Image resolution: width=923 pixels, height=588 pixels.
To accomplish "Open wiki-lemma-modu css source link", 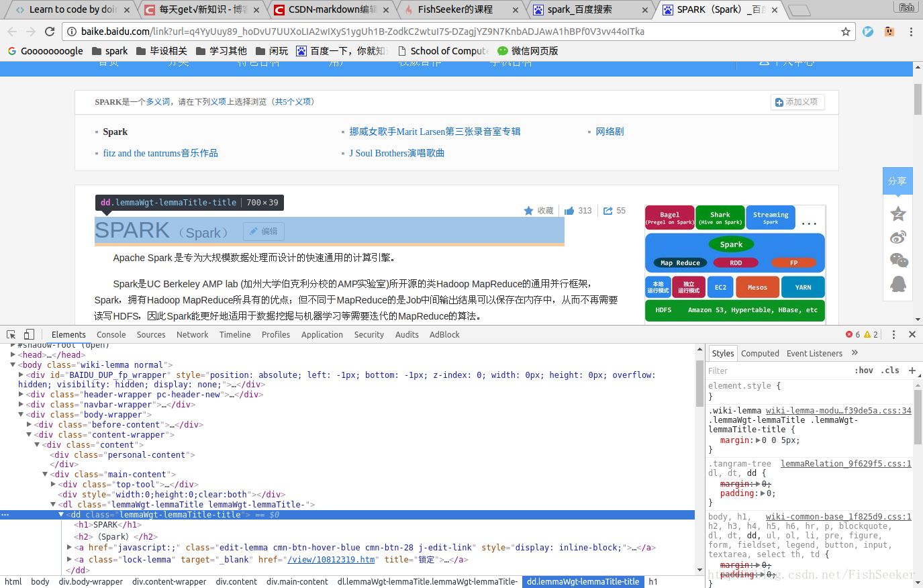I will (x=838, y=411).
